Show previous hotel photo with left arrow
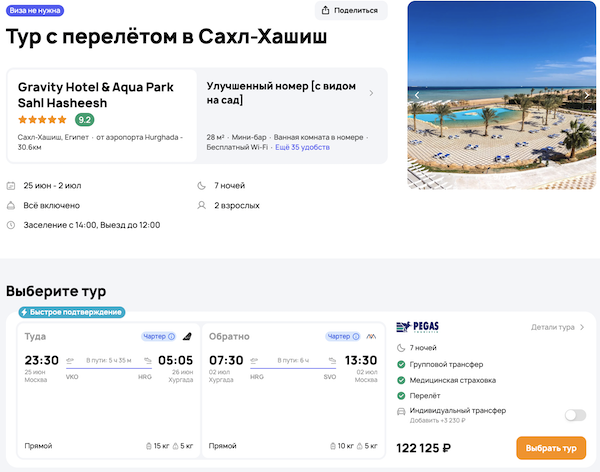This screenshot has width=600, height=472. [x=418, y=95]
